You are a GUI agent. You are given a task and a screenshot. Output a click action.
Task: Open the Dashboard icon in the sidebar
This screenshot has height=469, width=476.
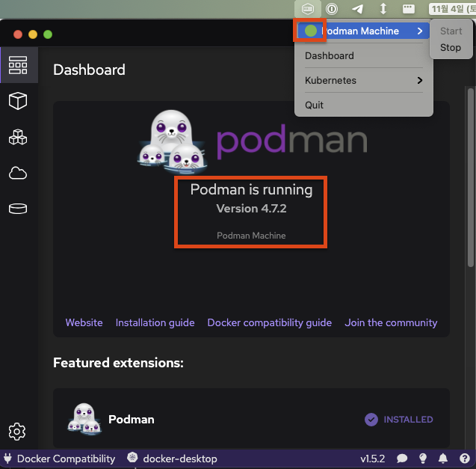point(18,65)
